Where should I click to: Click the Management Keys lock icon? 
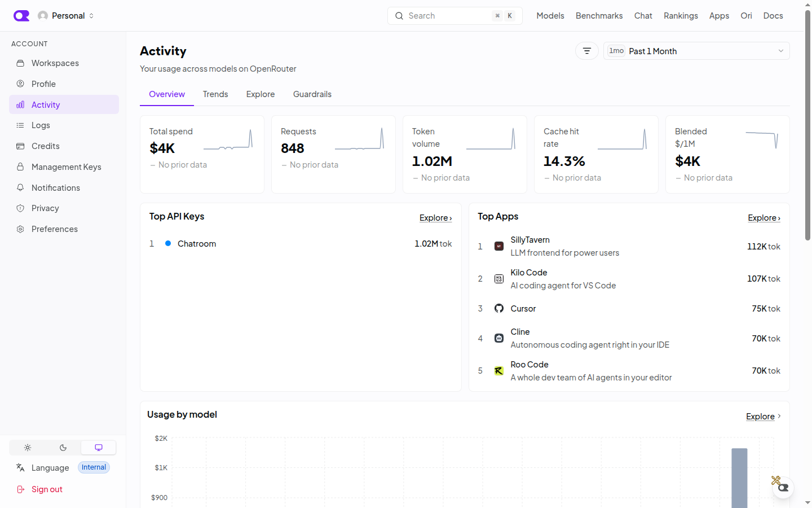(20, 167)
